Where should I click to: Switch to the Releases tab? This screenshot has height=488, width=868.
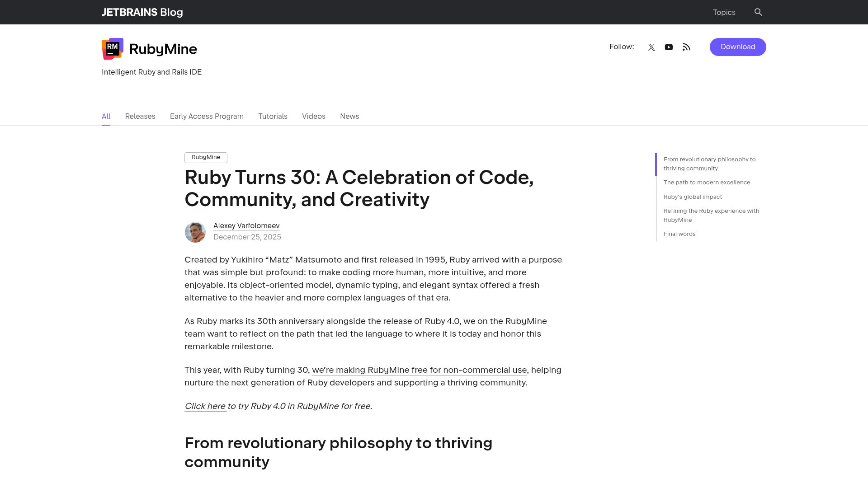[x=140, y=116]
